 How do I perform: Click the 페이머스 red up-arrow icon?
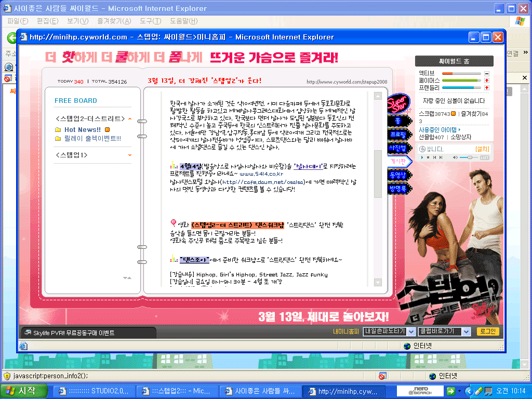(486, 81)
